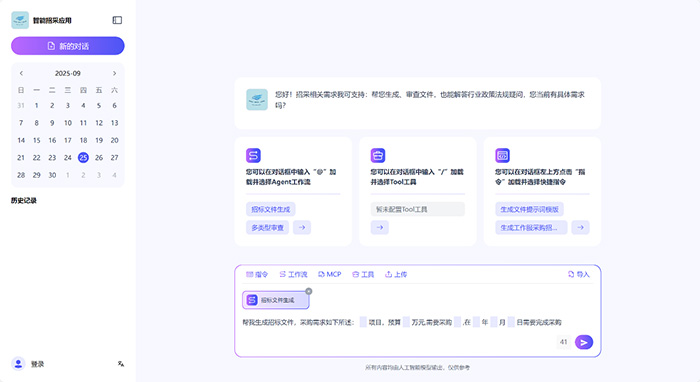Screen dimensions: 700x382
Task: Click the character count 41
Action: (x=563, y=342)
